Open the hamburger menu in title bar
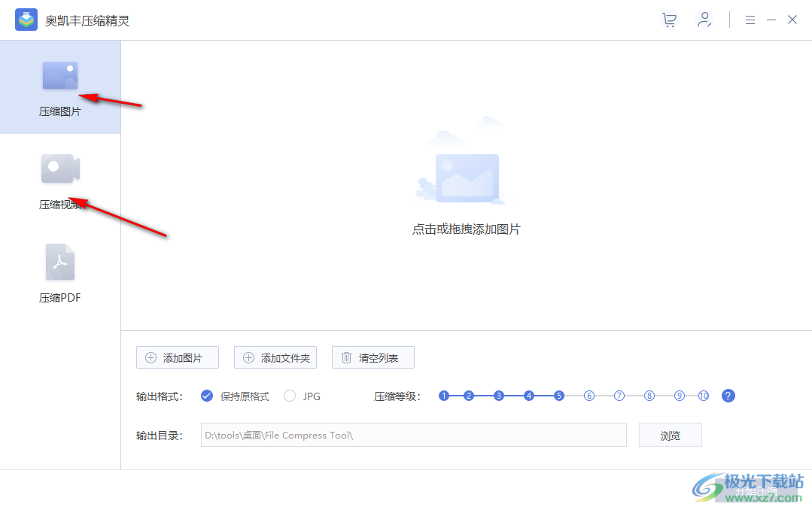Image resolution: width=812 pixels, height=510 pixels. pos(750,20)
